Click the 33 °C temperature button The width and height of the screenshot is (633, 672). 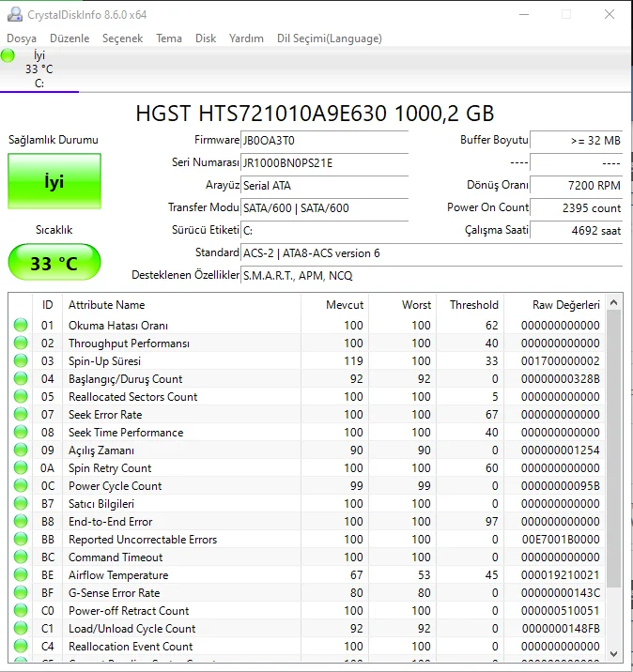click(54, 262)
